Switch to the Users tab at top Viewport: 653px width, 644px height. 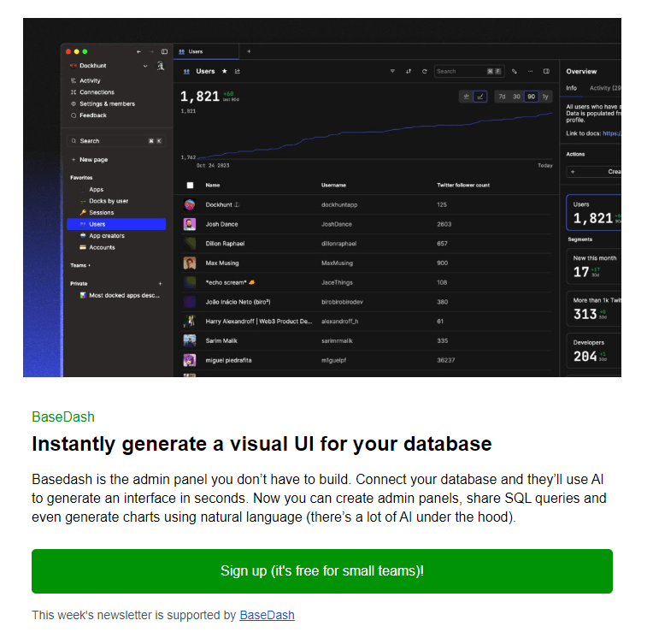[x=206, y=51]
